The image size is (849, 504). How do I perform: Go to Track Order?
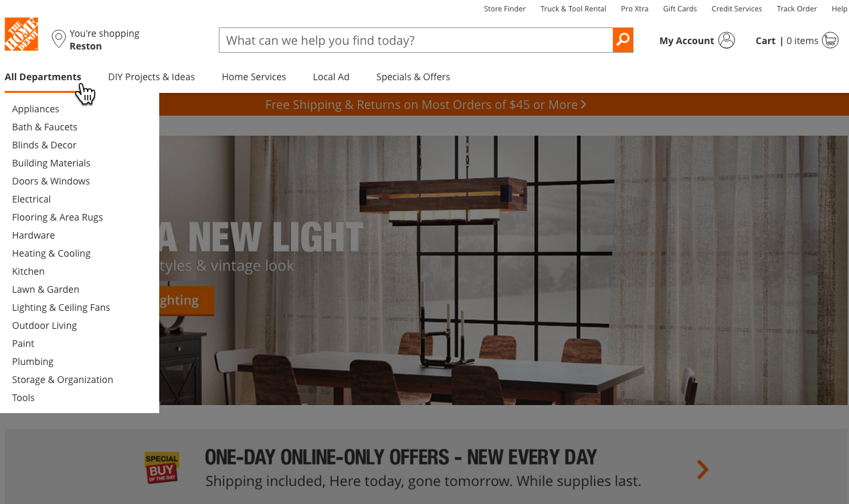point(797,9)
